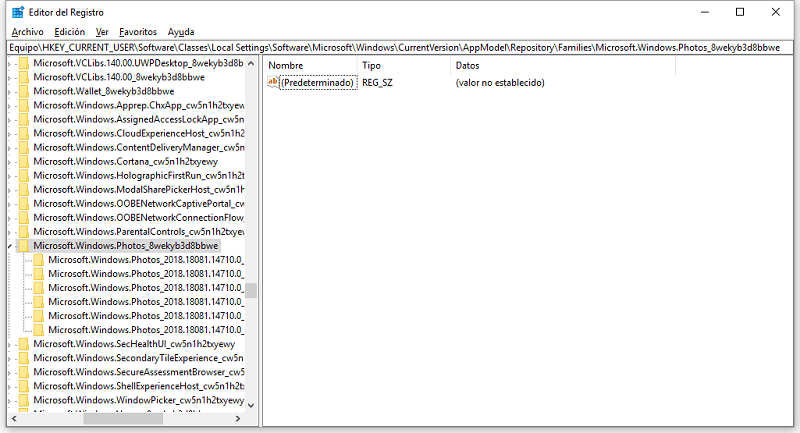Click the registry path address bar
Screen dimensions: 800x433
(401, 47)
